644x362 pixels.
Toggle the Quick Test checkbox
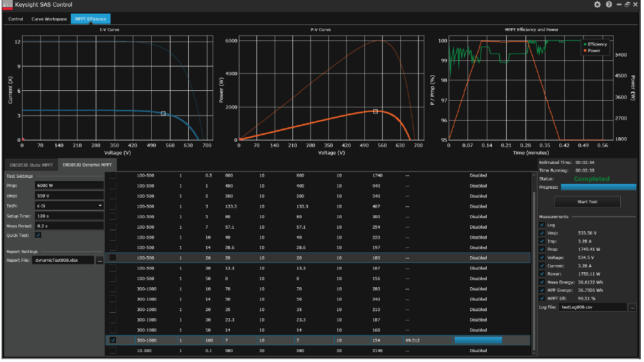[x=38, y=236]
